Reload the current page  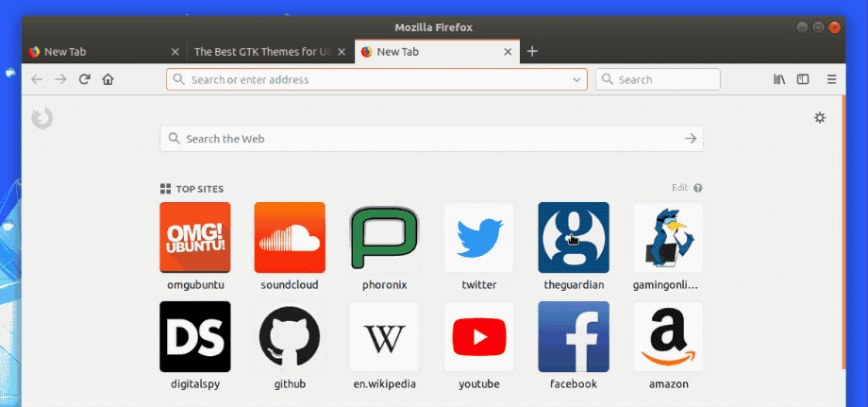tap(84, 79)
